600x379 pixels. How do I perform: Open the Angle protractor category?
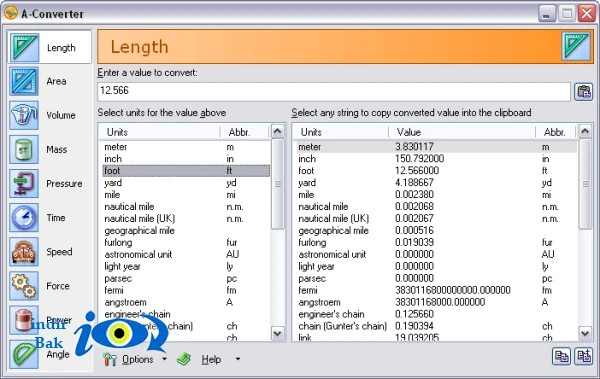coord(24,354)
